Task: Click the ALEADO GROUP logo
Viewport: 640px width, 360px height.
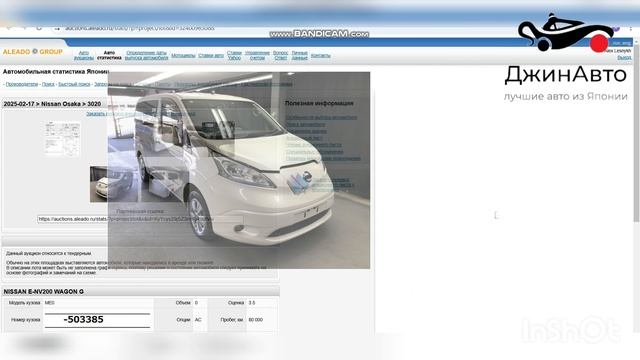Action: [x=33, y=52]
